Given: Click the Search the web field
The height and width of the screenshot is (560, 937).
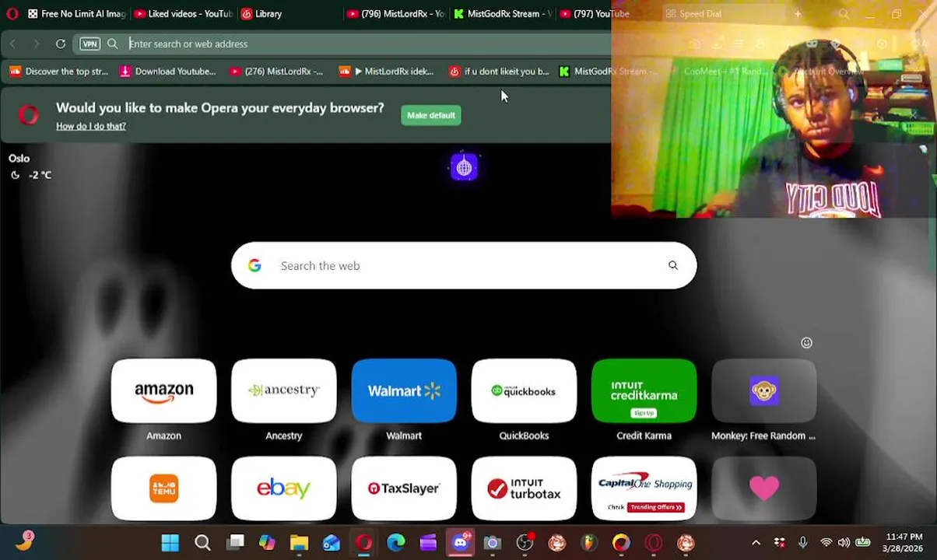Looking at the screenshot, I should click(464, 266).
